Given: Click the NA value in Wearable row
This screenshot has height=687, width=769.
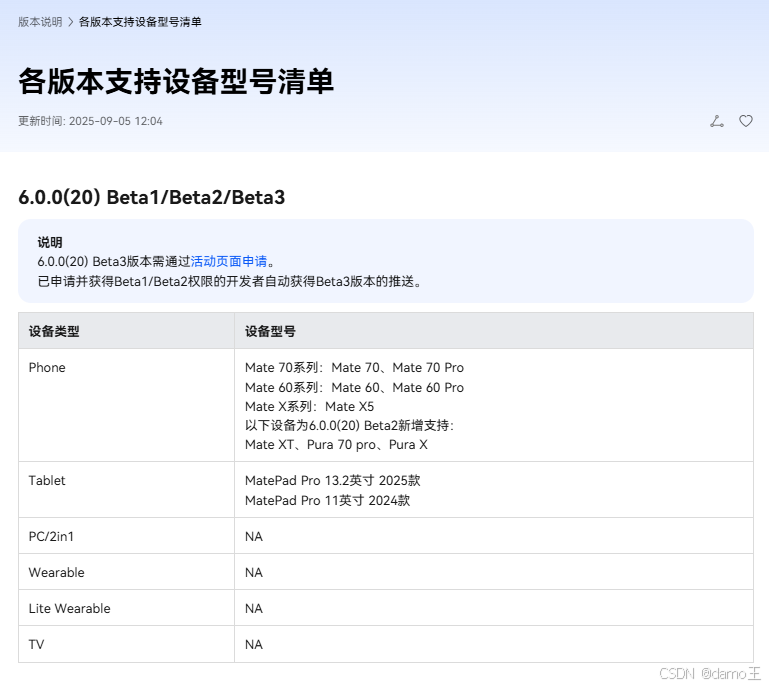Looking at the screenshot, I should (x=254, y=572).
